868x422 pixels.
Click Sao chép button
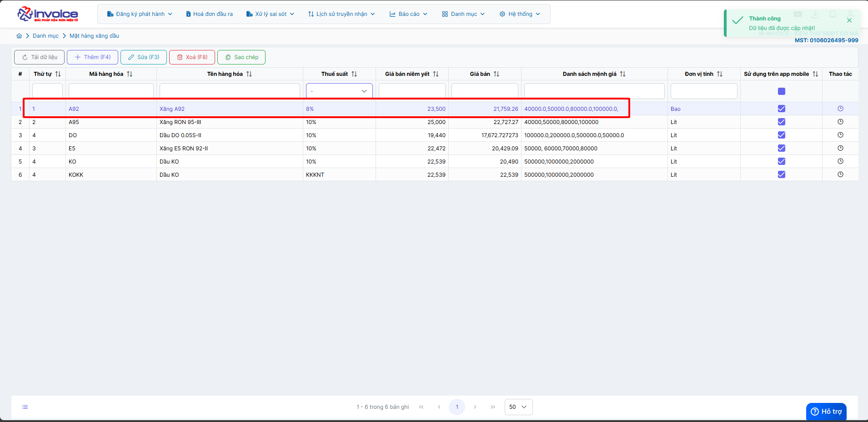pos(241,57)
